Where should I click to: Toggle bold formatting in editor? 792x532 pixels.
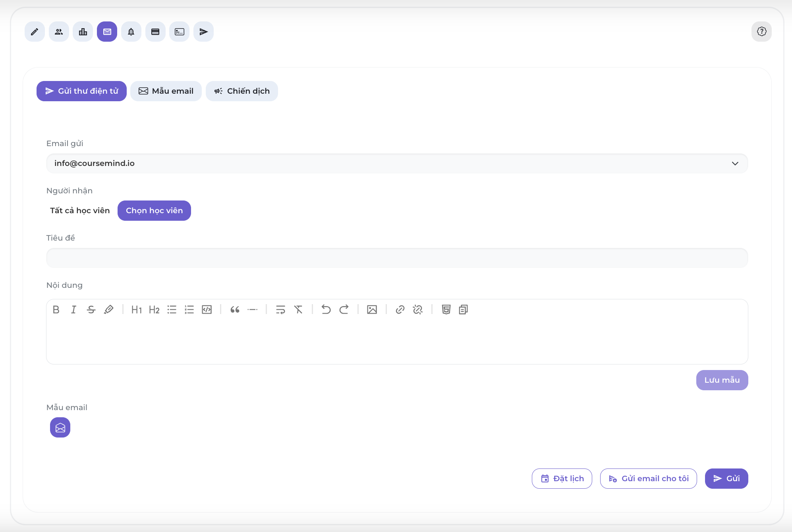coord(56,310)
